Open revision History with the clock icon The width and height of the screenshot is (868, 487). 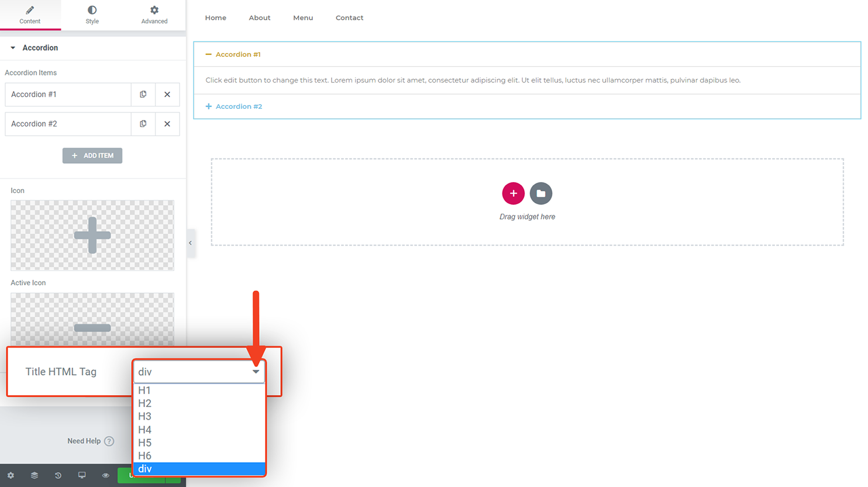coord(58,475)
